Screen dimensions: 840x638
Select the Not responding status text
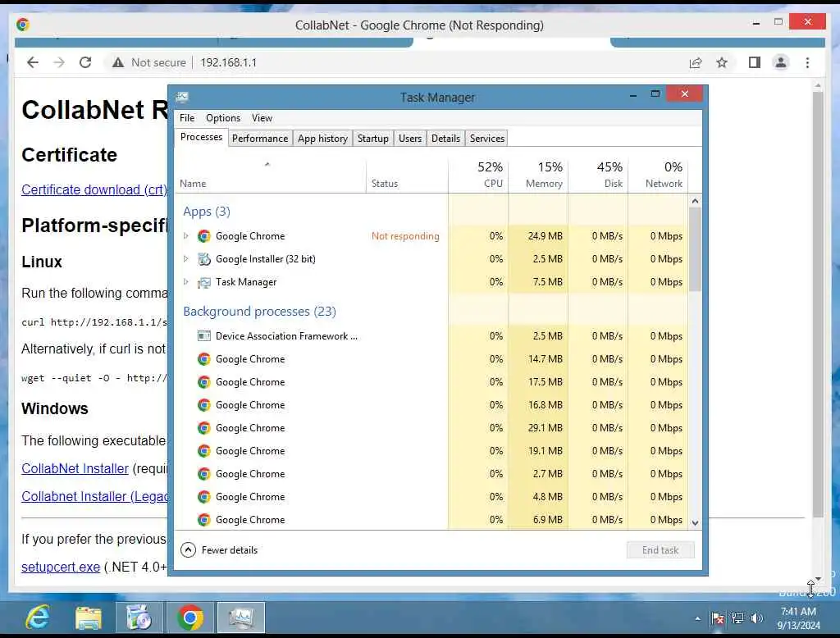pos(405,236)
